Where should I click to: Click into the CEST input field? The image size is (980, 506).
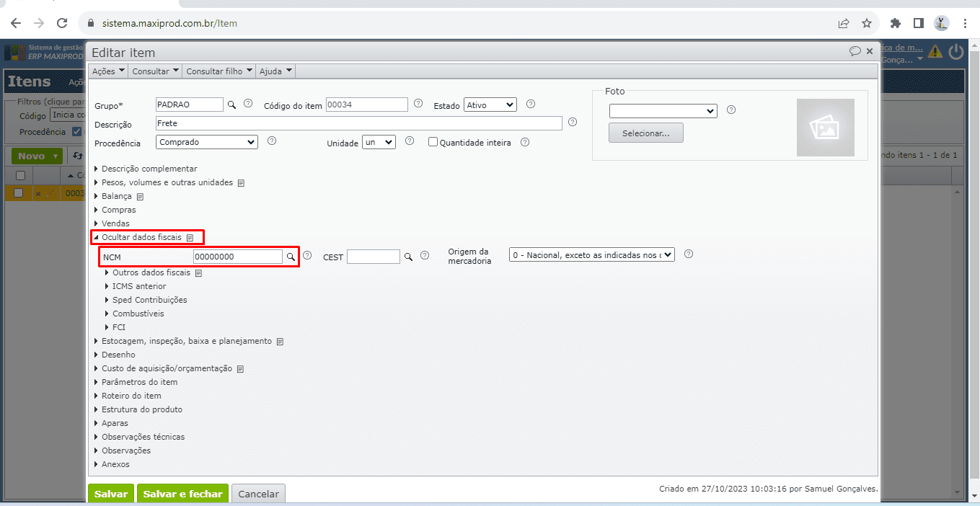tap(373, 257)
